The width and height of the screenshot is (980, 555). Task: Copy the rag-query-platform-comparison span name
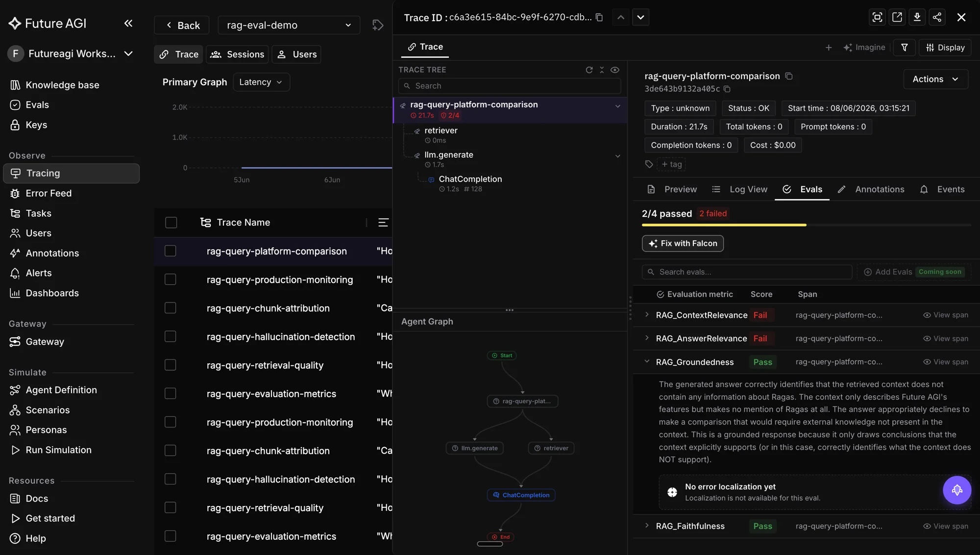click(x=789, y=76)
